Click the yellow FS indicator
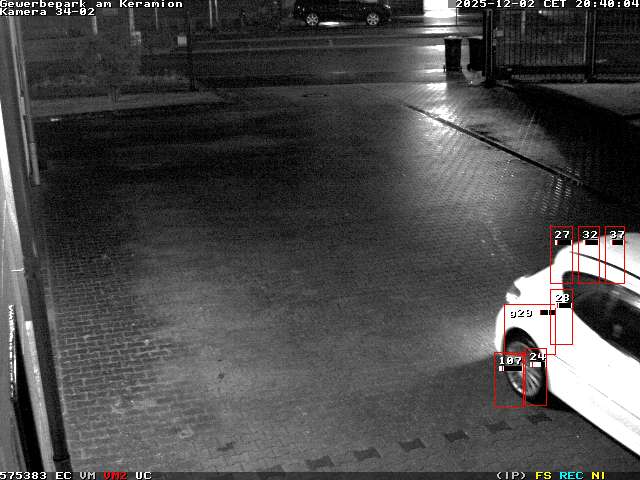The height and width of the screenshot is (480, 640). tap(543, 475)
